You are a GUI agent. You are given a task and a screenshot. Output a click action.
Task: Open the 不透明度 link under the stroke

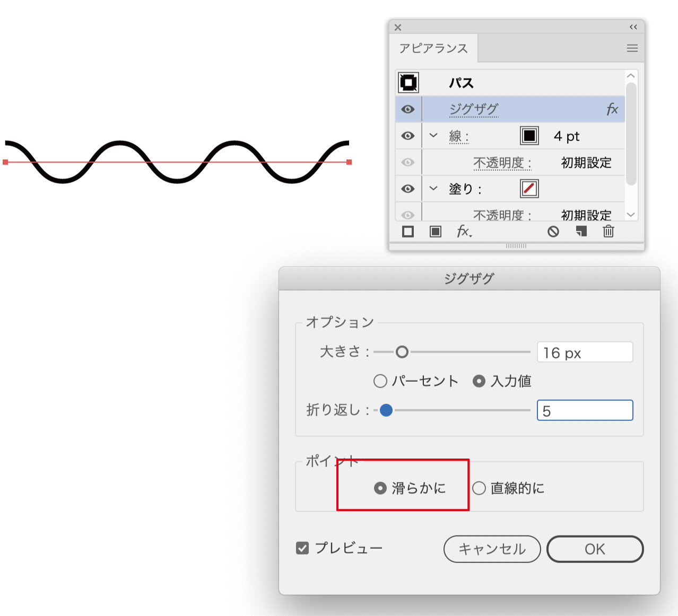502,163
